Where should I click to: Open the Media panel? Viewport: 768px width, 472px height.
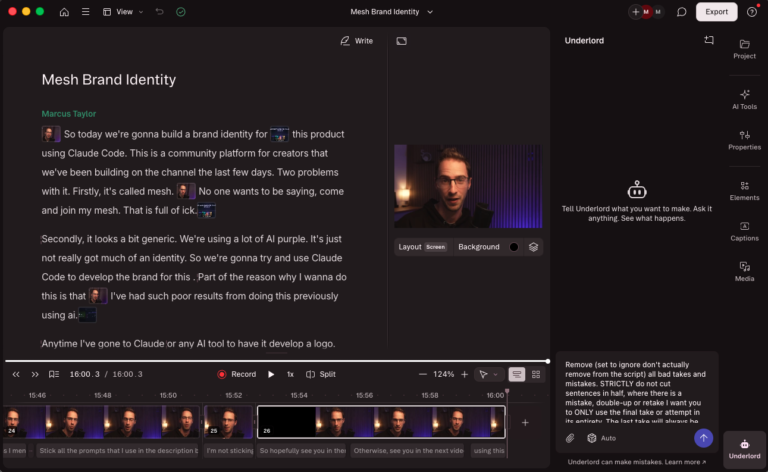click(x=744, y=271)
